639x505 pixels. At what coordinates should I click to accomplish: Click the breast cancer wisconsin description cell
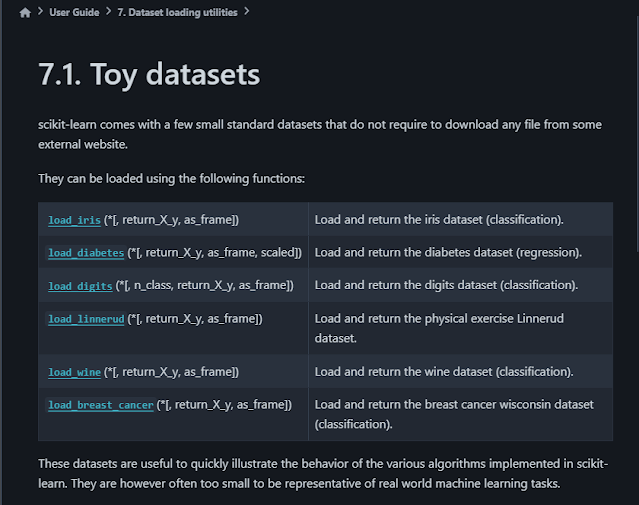454,414
